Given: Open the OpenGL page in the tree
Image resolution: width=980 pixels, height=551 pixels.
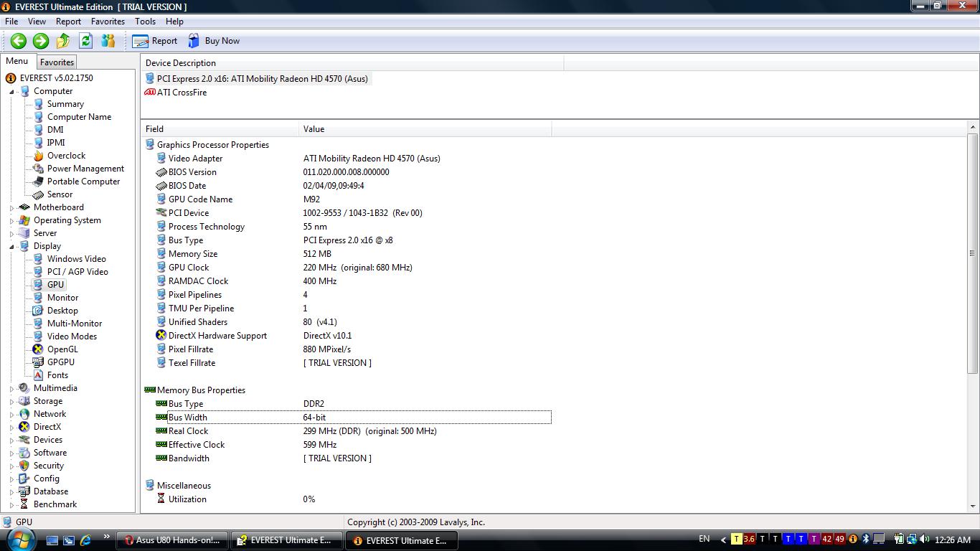Looking at the screenshot, I should pyautogui.click(x=62, y=349).
